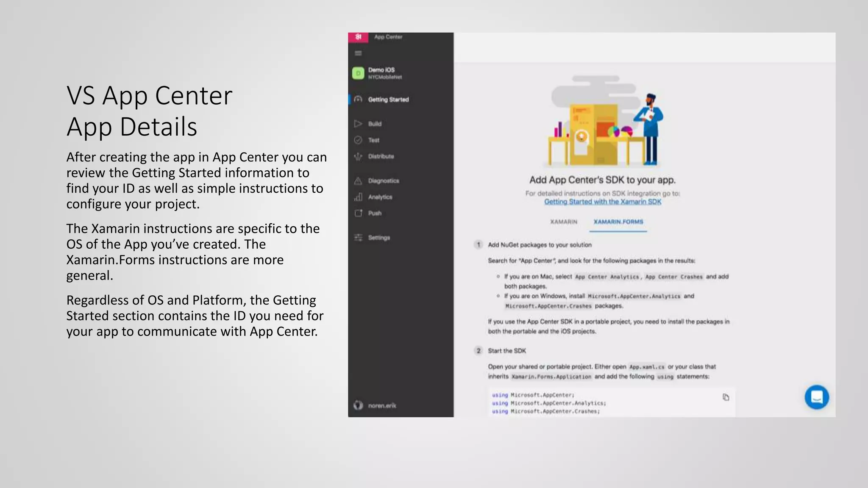
Task: Click the Getting Started icon
Action: click(358, 99)
